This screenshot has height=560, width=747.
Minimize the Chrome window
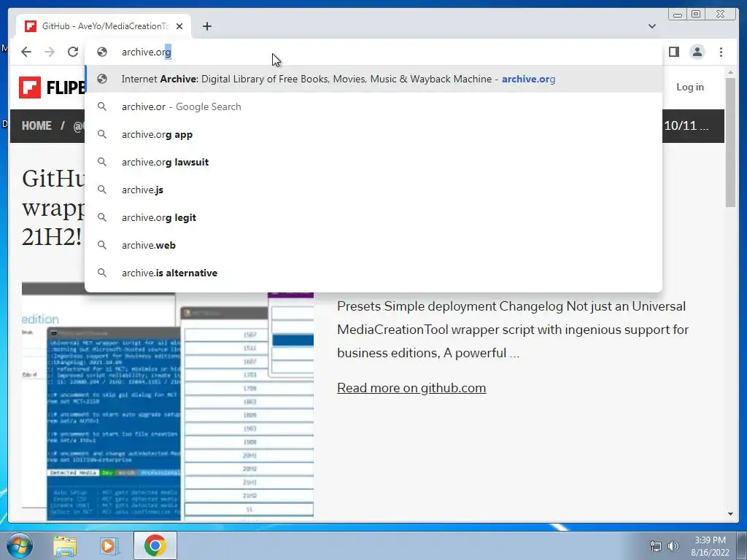tap(678, 15)
